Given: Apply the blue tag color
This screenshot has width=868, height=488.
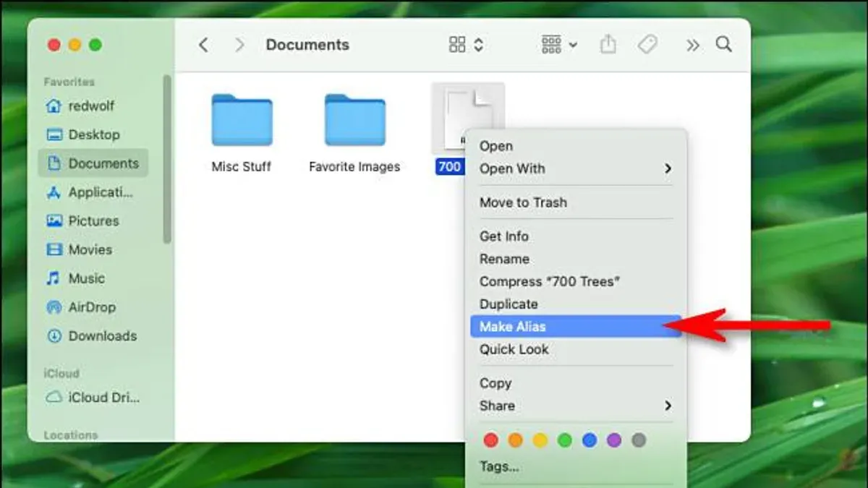Looking at the screenshot, I should coord(590,440).
